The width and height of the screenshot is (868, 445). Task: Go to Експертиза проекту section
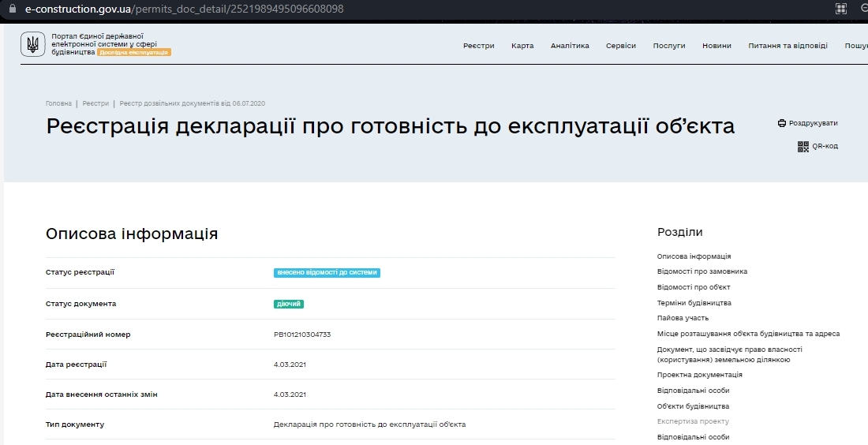(693, 421)
